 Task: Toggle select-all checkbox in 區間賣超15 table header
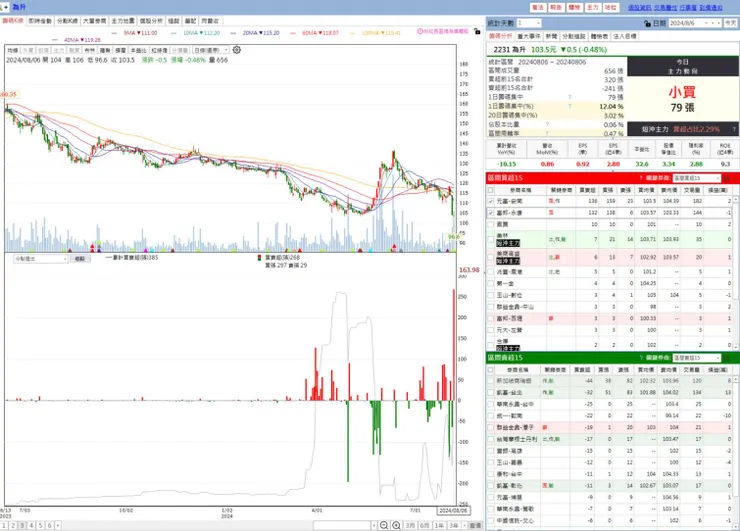click(x=491, y=370)
